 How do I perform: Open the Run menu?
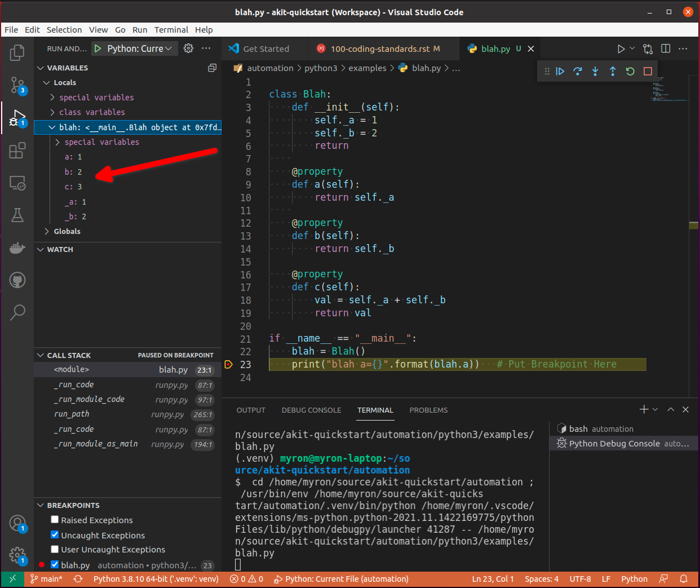tap(139, 29)
